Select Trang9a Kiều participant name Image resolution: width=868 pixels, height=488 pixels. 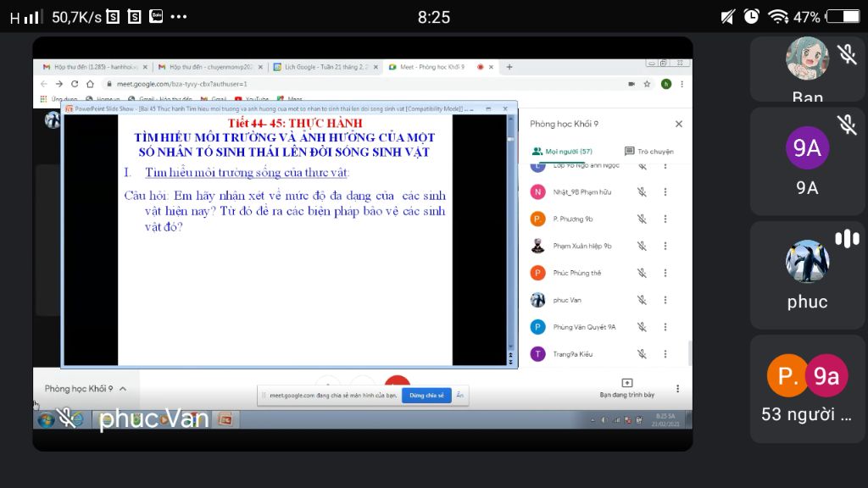[572, 354]
